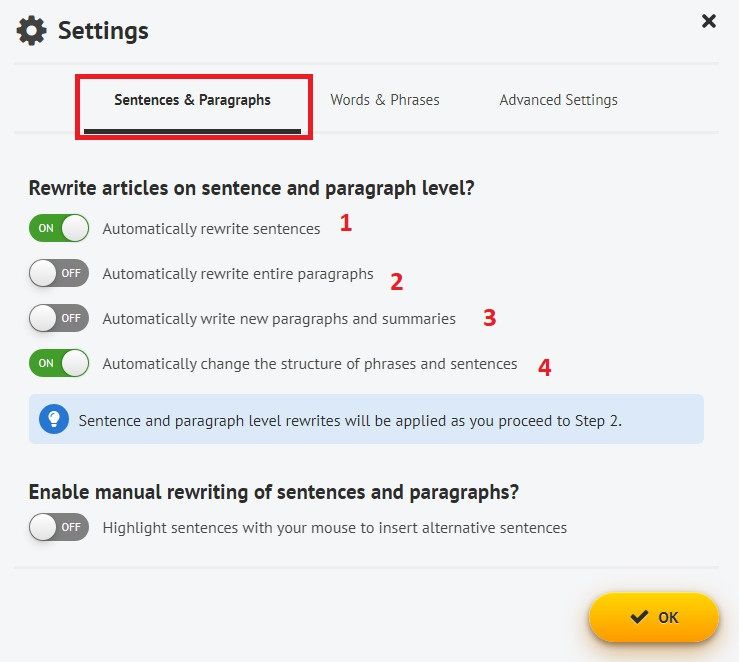739x662 pixels.
Task: Enable Automatically rewrite entire paragraphs toggle
Action: point(59,273)
